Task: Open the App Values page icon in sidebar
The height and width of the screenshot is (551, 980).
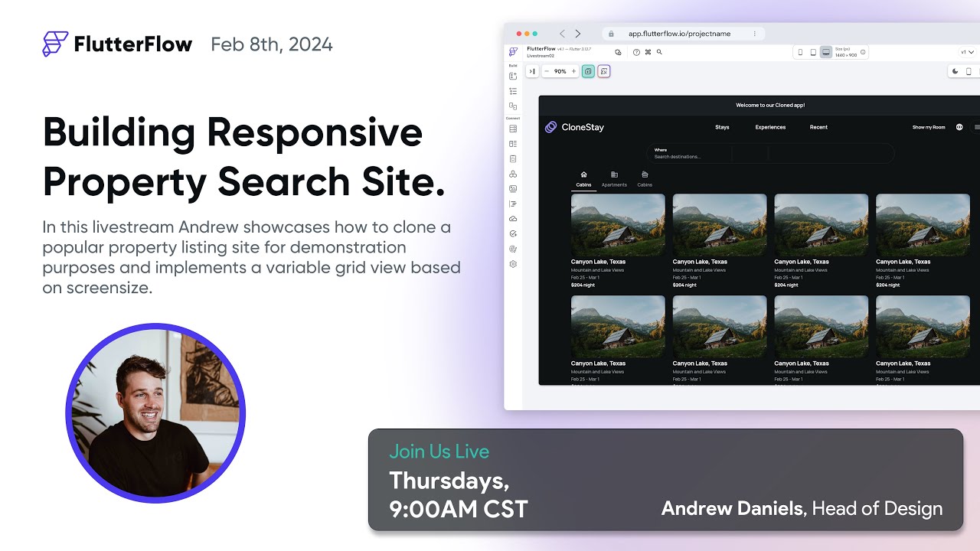Action: 513,158
